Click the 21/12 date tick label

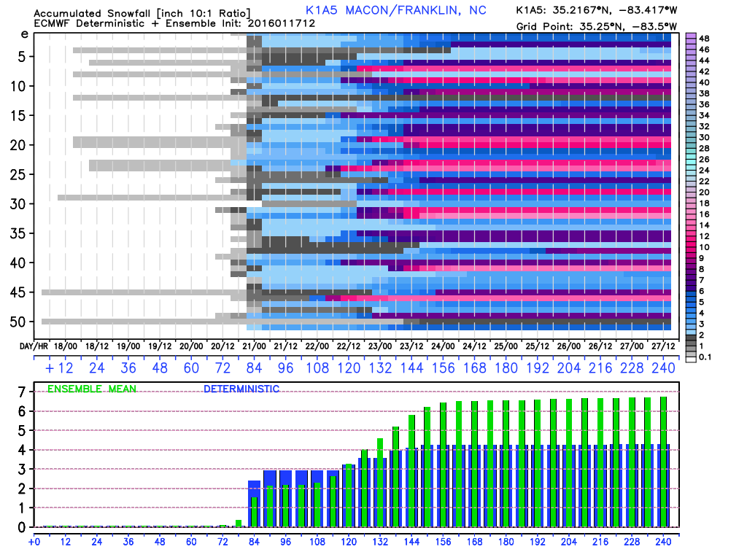(x=285, y=346)
